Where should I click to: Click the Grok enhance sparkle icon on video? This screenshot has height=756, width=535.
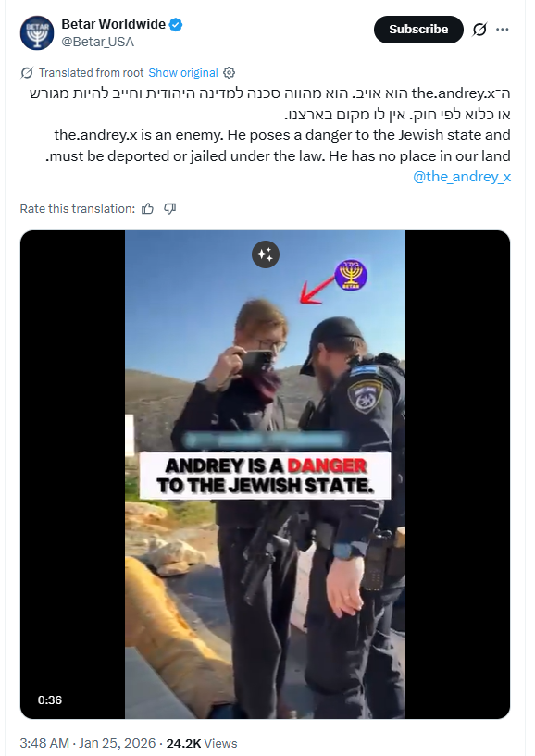tap(266, 254)
